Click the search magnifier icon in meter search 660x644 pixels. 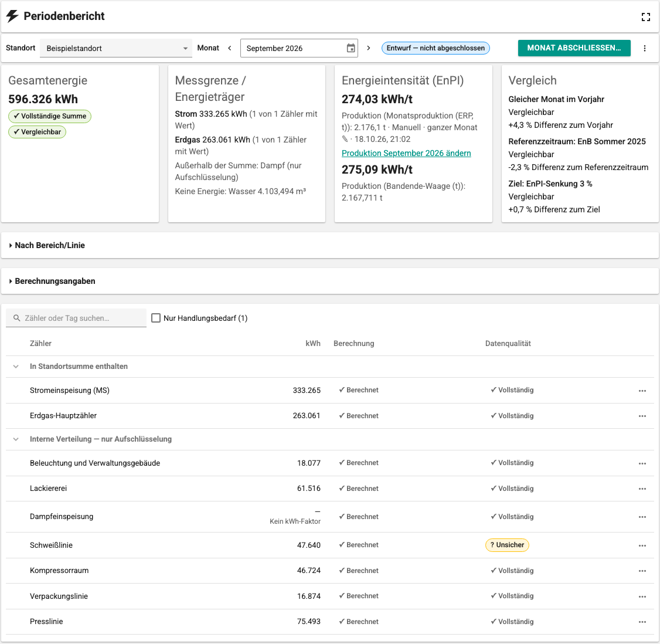click(x=17, y=318)
